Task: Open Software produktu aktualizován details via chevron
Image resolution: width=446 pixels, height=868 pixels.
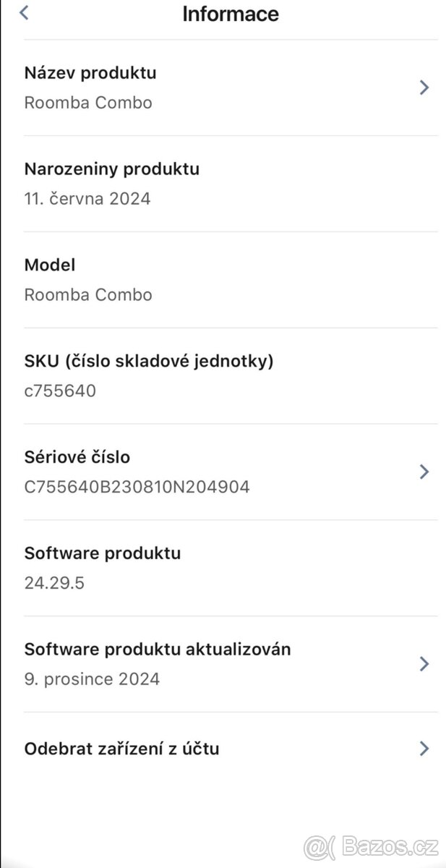Action: (425, 664)
